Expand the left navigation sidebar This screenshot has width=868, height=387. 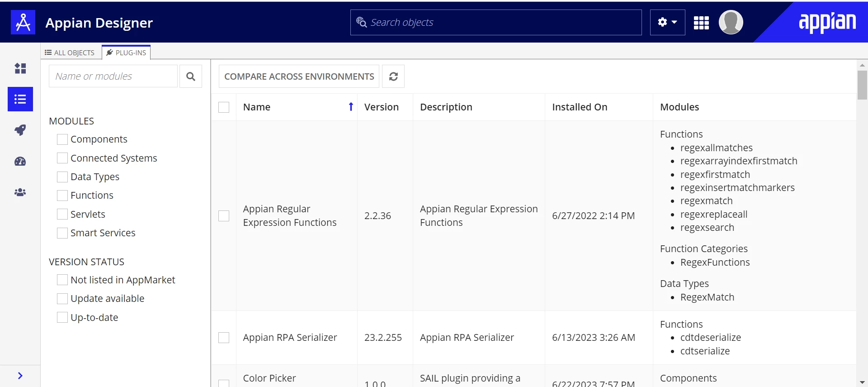(x=20, y=376)
